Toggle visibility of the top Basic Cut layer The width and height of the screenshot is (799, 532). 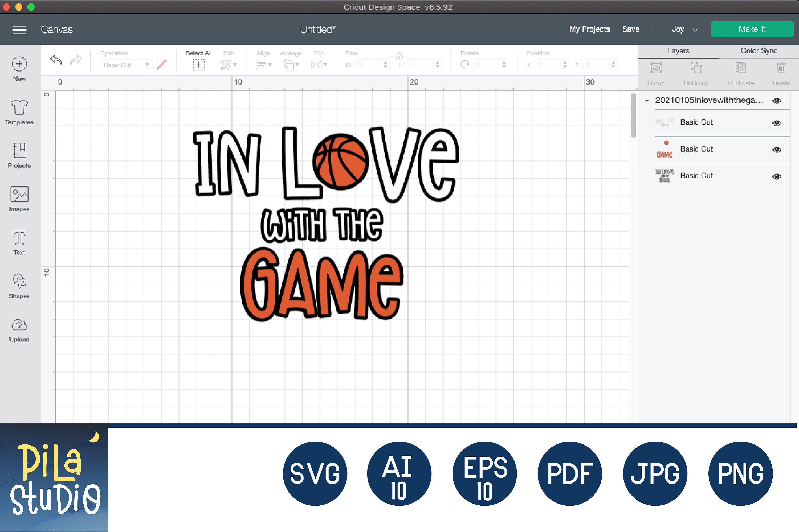click(777, 123)
